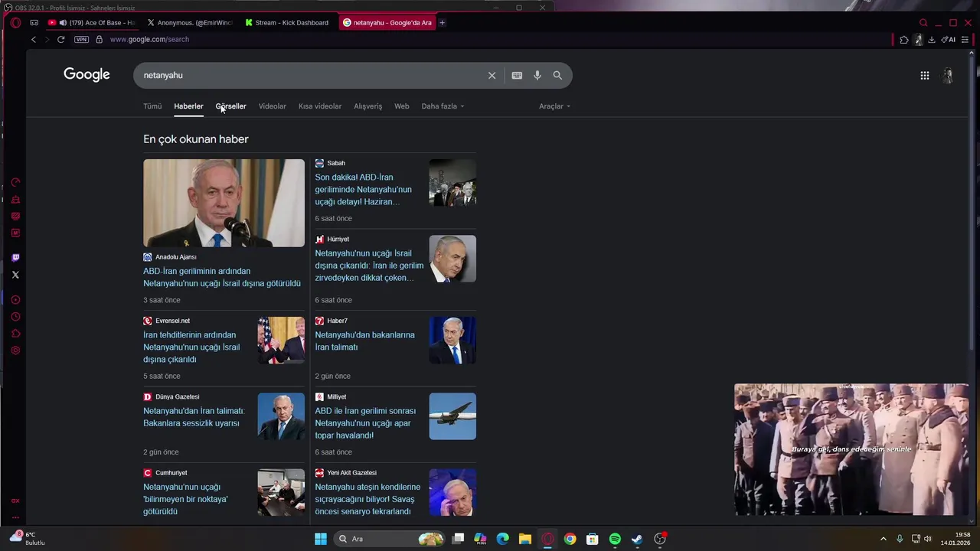Open File Explorer from the taskbar

(x=524, y=539)
